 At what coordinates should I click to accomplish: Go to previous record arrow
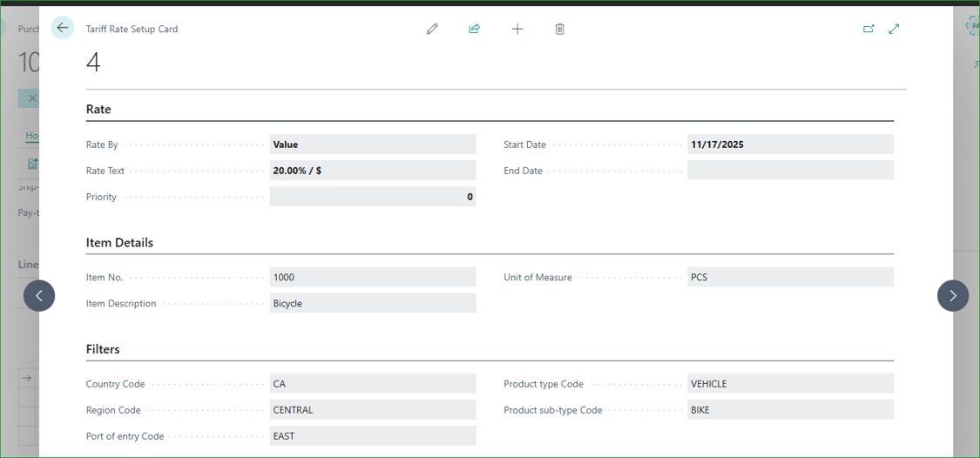coord(39,295)
